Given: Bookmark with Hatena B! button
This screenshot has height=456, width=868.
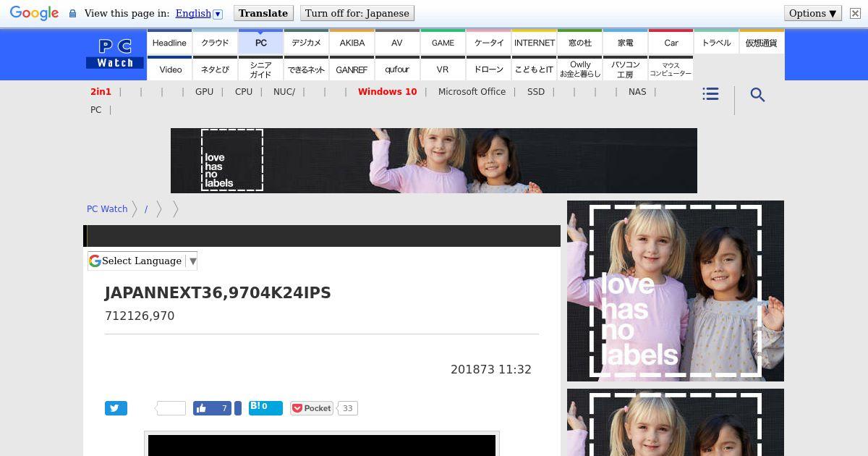Looking at the screenshot, I should (265, 408).
